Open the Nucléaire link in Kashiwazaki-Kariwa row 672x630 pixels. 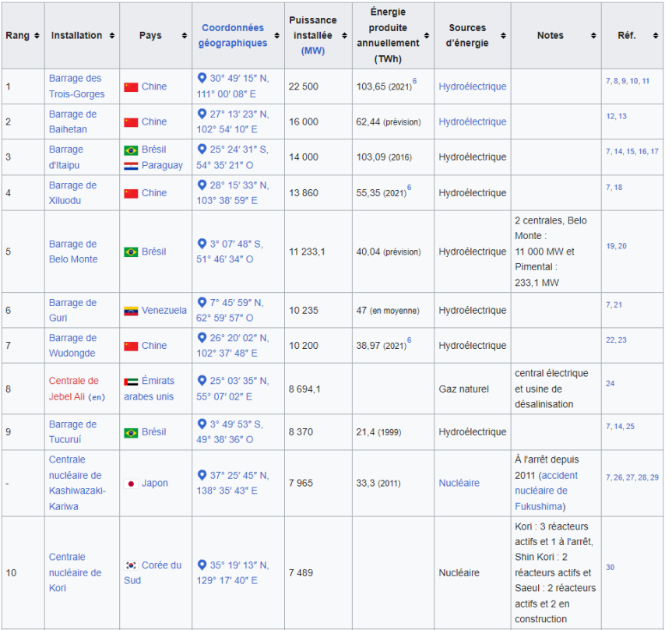(x=459, y=484)
